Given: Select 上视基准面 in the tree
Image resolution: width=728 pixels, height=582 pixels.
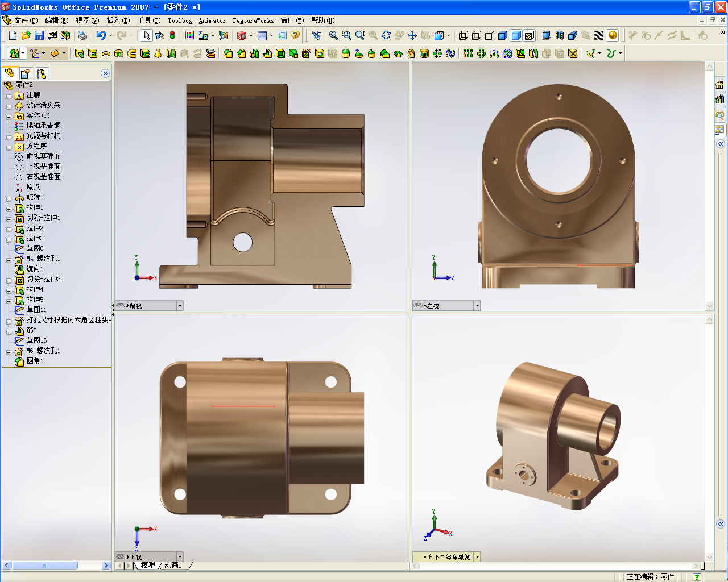Looking at the screenshot, I should click(x=43, y=167).
